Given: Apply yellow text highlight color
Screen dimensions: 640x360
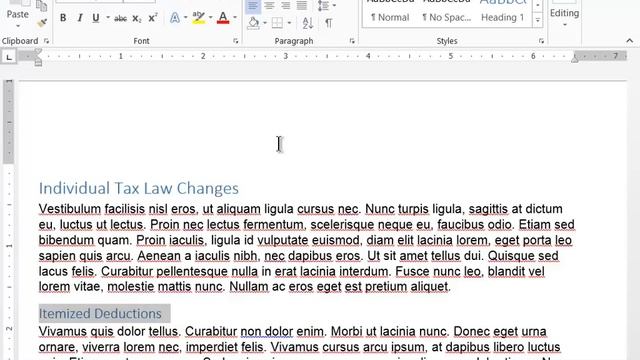Looking at the screenshot, I should (x=199, y=18).
